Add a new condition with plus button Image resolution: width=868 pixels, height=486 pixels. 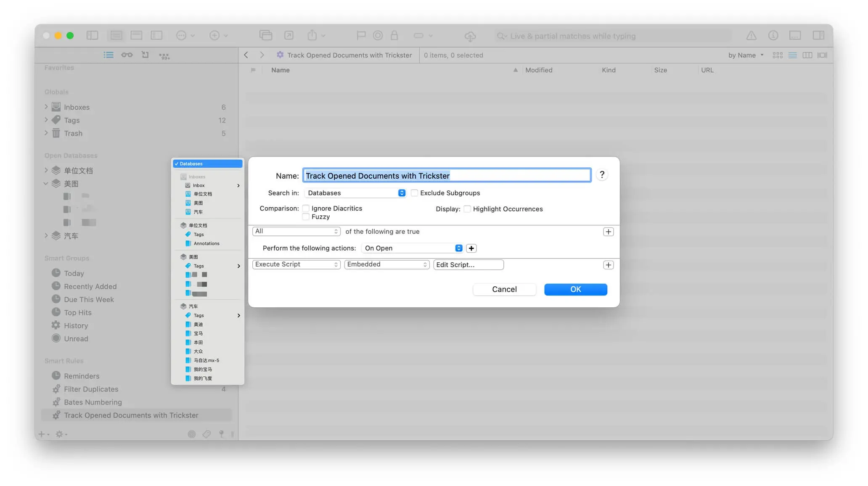608,232
